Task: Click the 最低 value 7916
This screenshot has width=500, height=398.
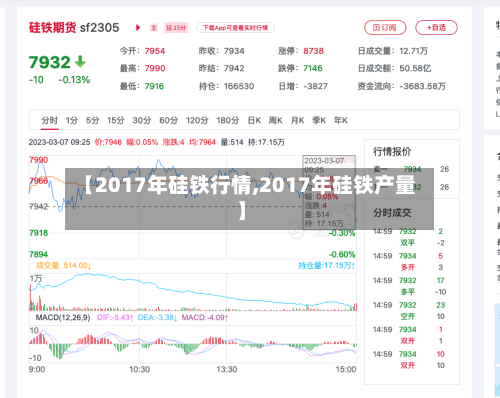Action: pyautogui.click(x=154, y=86)
